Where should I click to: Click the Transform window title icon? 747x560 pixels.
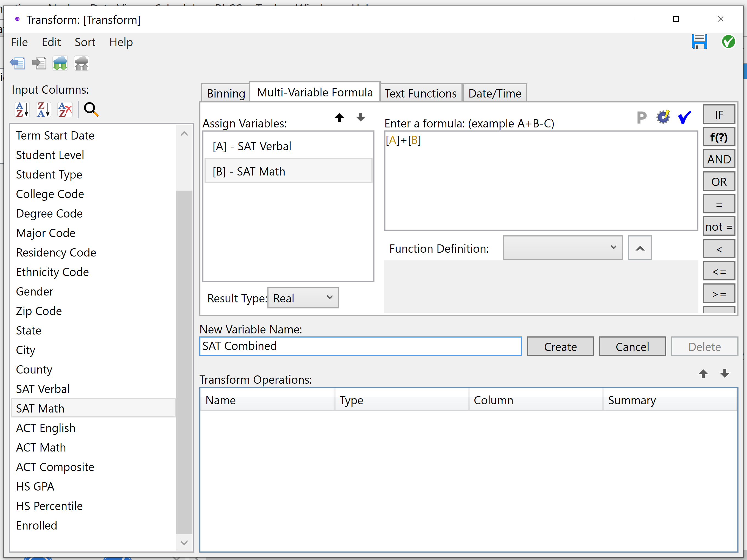(17, 19)
